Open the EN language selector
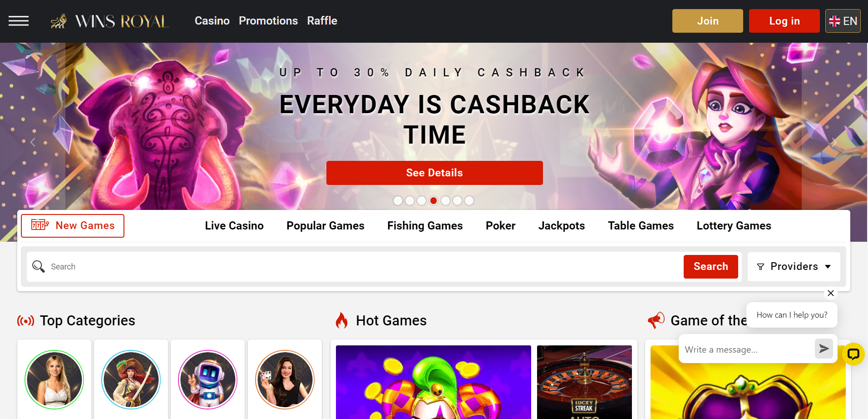 coord(843,21)
